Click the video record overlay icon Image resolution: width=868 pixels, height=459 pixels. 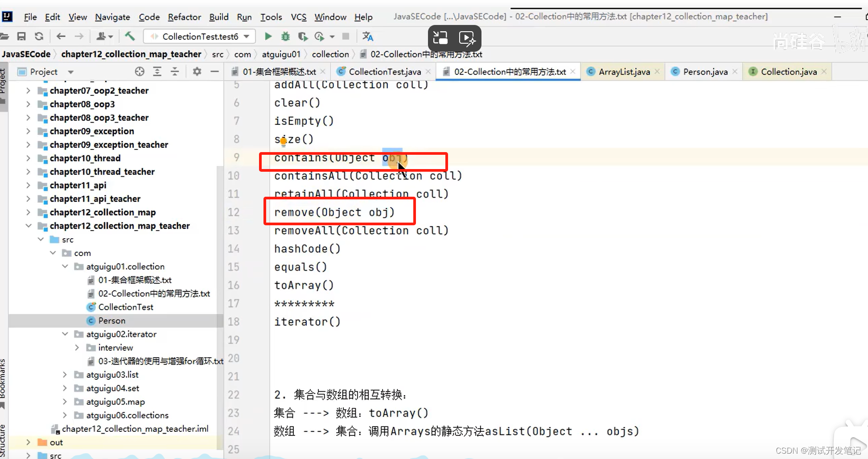tap(467, 38)
